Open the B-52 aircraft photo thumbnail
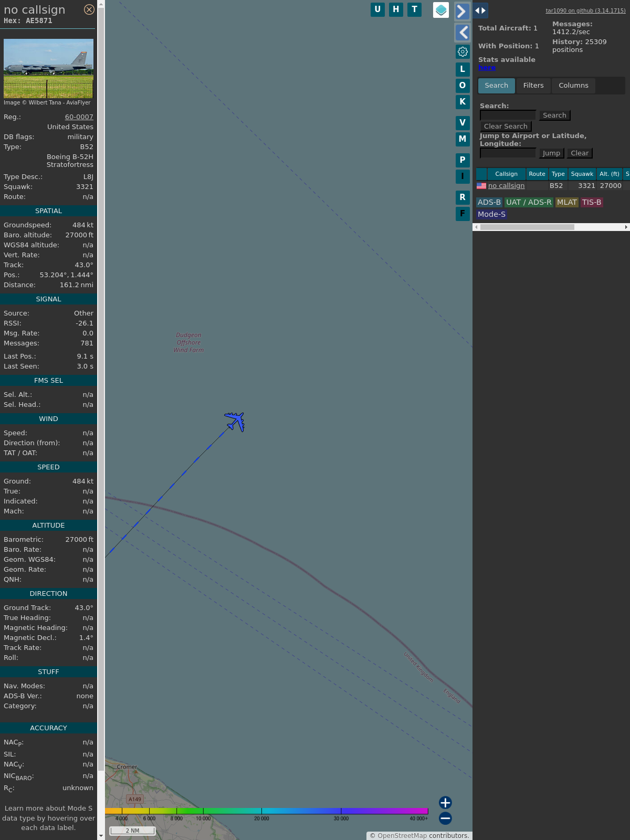This screenshot has height=840, width=630. click(x=48, y=68)
